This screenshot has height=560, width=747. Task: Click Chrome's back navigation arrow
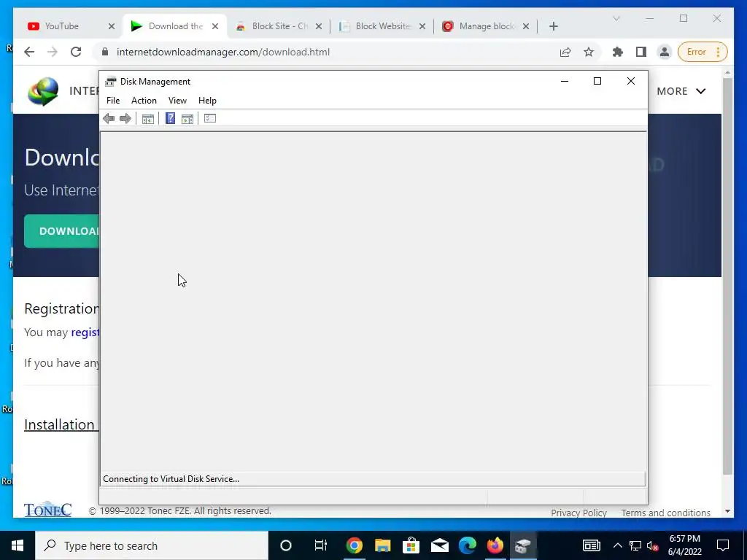(x=29, y=52)
